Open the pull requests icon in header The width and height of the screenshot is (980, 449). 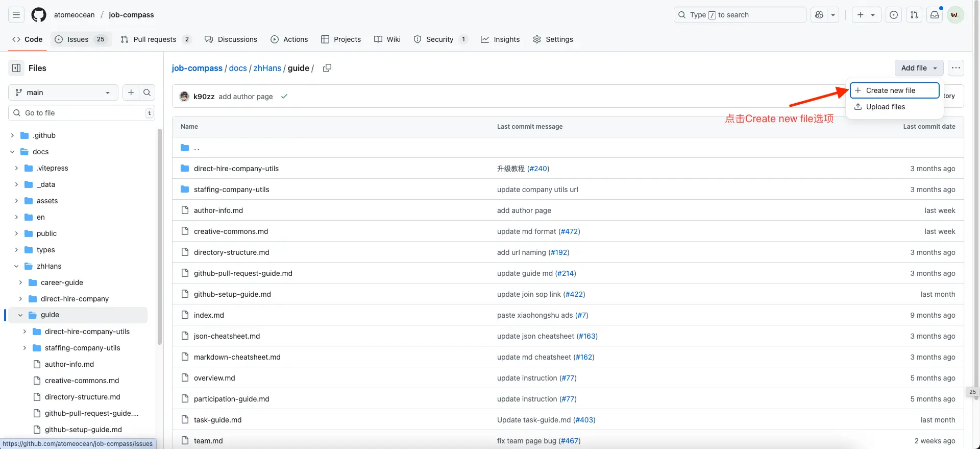(914, 15)
